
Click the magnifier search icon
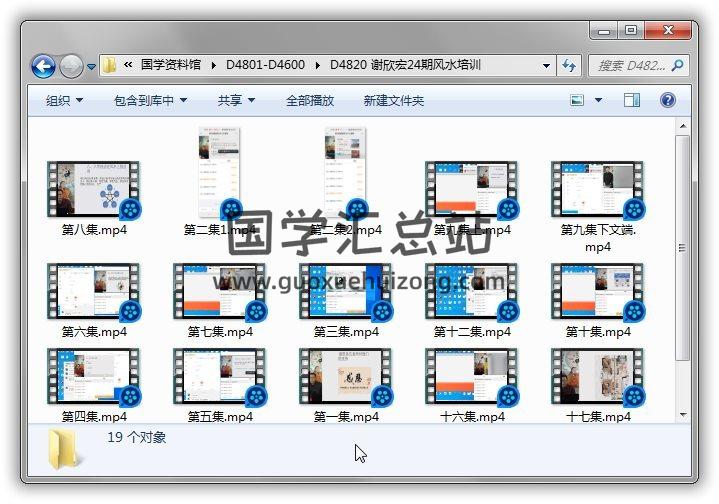pos(677,66)
